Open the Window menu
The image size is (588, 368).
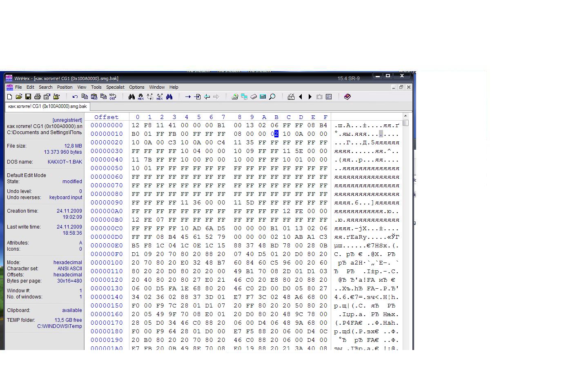[157, 87]
